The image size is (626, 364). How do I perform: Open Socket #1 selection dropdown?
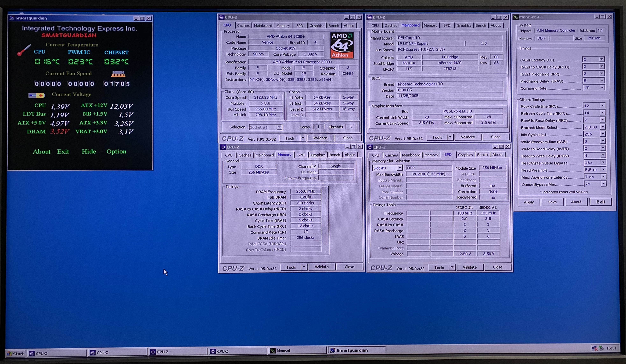[x=279, y=127]
